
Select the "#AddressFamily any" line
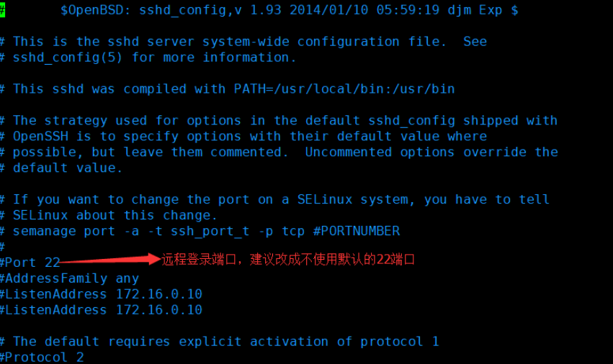(x=69, y=278)
